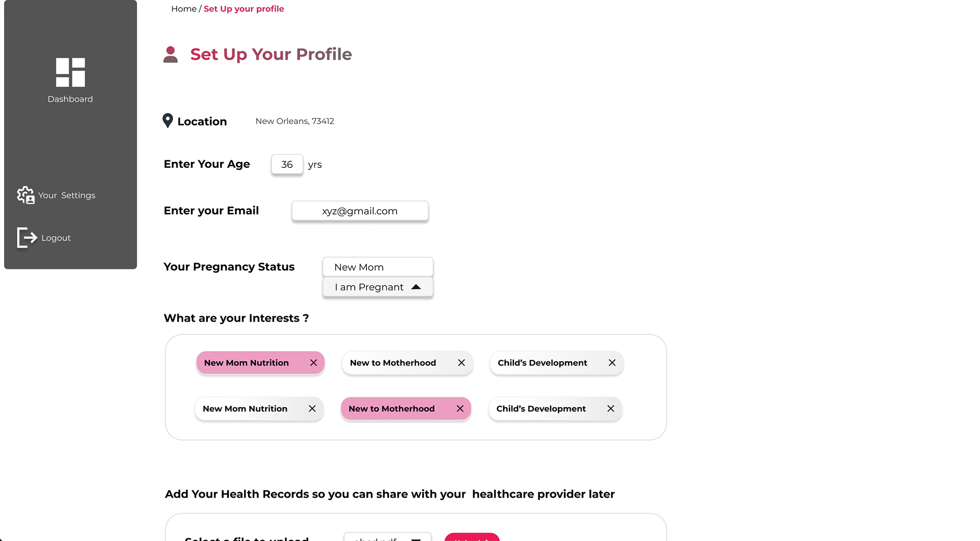The image size is (980, 541).
Task: Remove the pink New Mom Nutrition tag
Action: (313, 363)
